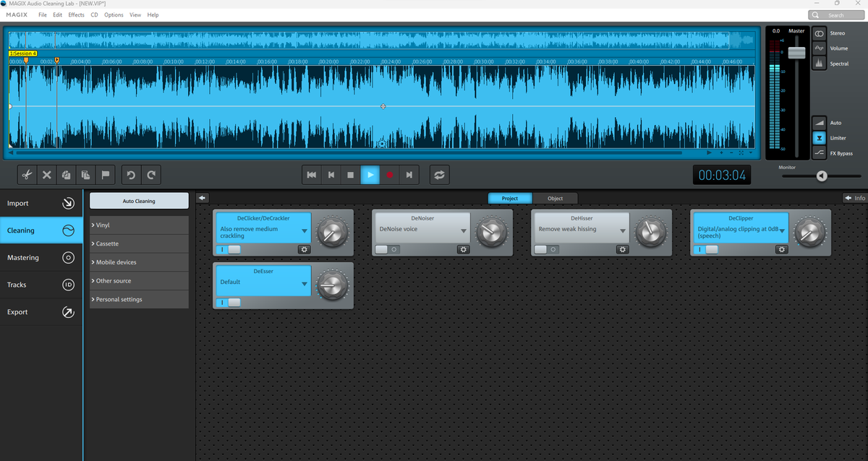This screenshot has width=868, height=461.
Task: Toggle the Limiter button
Action: [820, 138]
